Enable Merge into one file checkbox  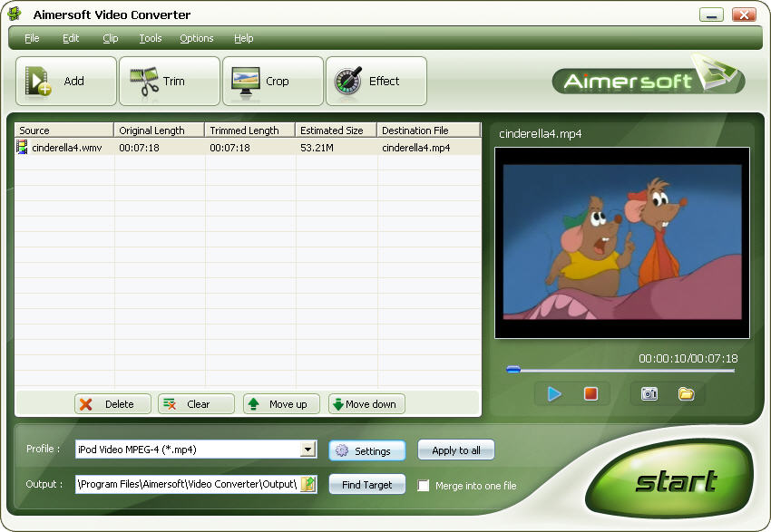[424, 485]
